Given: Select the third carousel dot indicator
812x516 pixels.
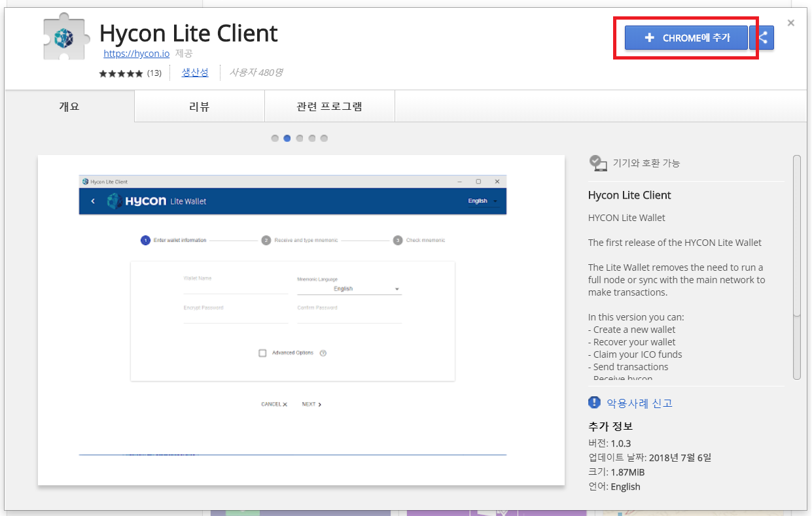Looking at the screenshot, I should [x=299, y=138].
